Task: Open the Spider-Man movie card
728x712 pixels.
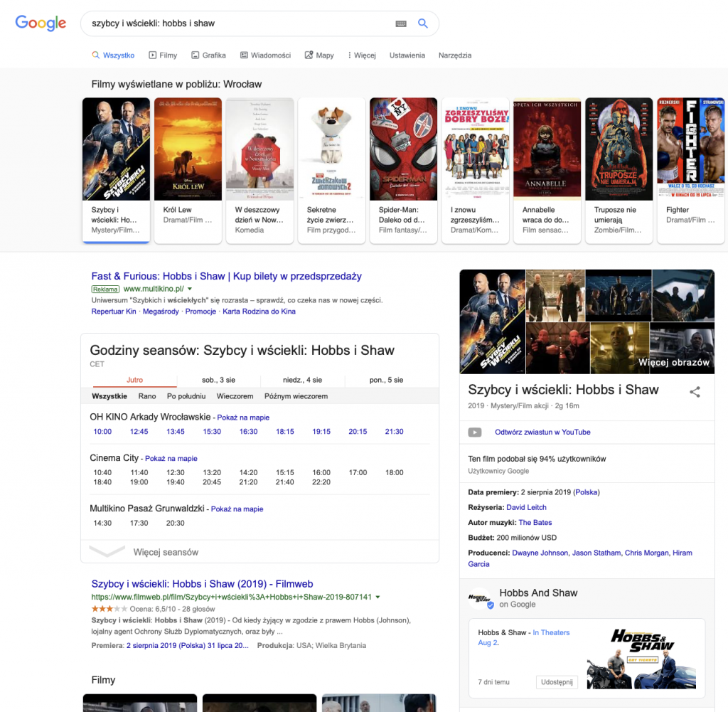Action: pyautogui.click(x=404, y=170)
